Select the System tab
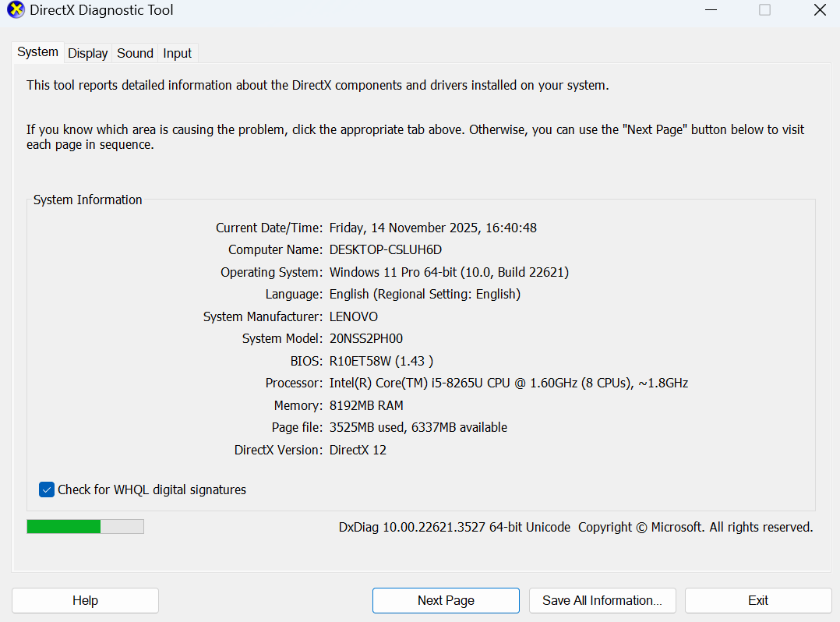The height and width of the screenshot is (622, 840). 37,52
